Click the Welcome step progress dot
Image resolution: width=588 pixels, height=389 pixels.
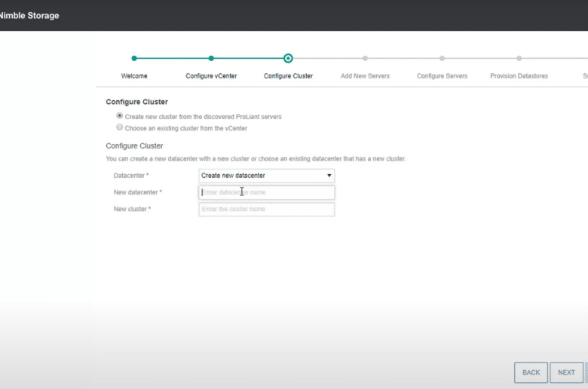(x=134, y=58)
